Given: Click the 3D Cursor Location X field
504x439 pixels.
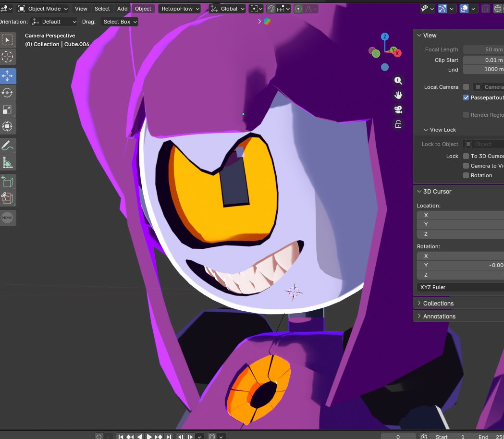Looking at the screenshot, I should (460, 215).
